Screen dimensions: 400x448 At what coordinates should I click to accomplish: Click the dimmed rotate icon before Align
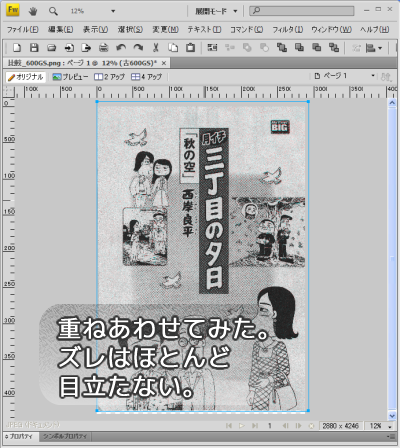click(x=356, y=48)
